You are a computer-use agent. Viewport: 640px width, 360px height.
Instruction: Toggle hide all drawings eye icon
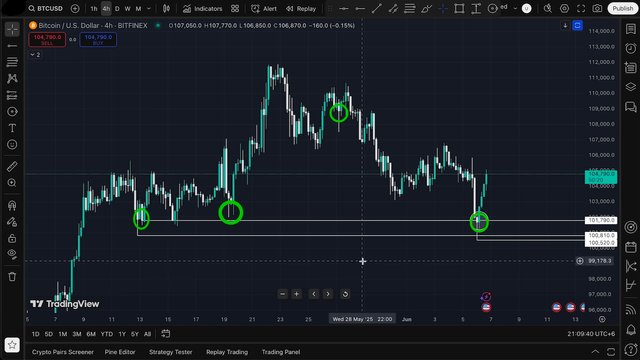[x=12, y=254]
